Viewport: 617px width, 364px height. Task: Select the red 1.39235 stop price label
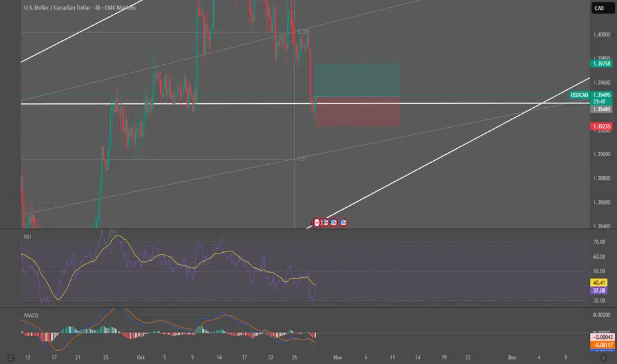(601, 126)
